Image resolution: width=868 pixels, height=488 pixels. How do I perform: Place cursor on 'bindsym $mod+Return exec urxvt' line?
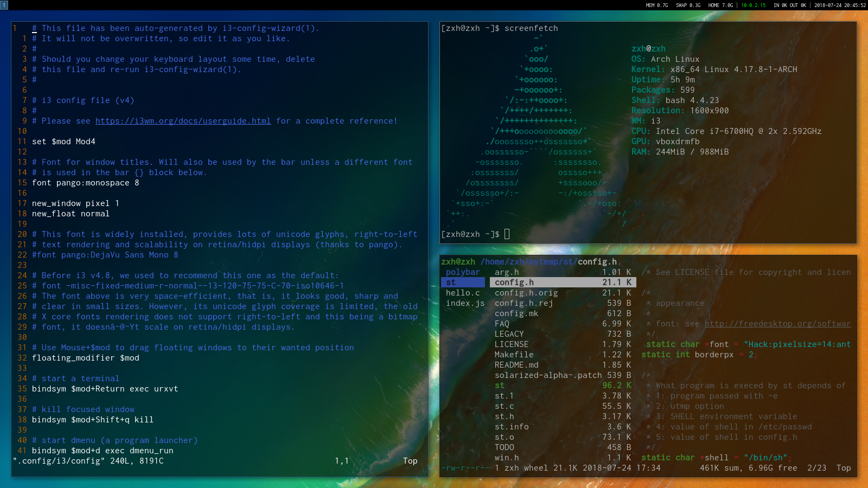(x=105, y=389)
